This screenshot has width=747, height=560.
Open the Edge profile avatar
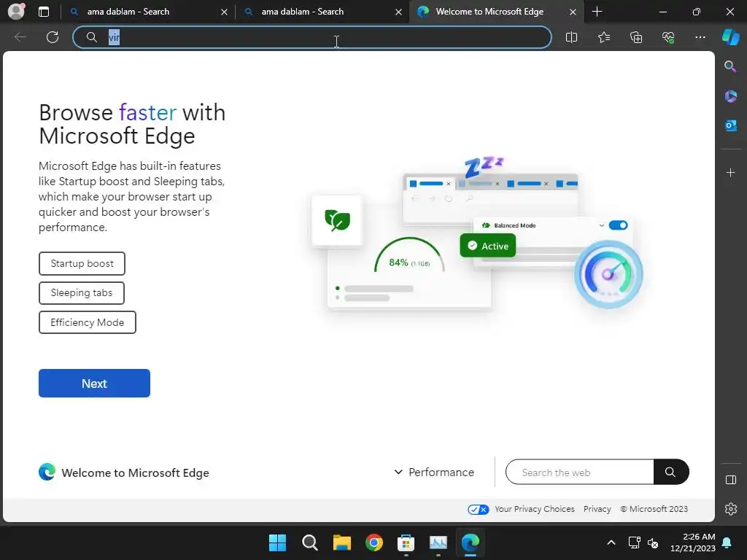[x=16, y=12]
